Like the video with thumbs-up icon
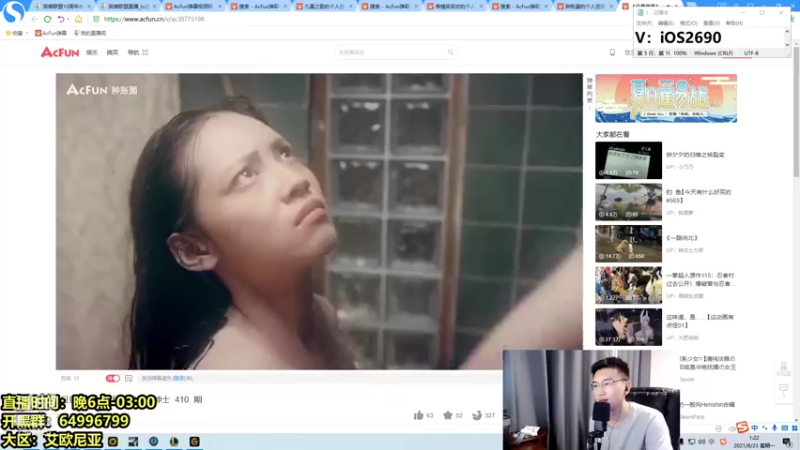The width and height of the screenshot is (800, 450). click(418, 415)
